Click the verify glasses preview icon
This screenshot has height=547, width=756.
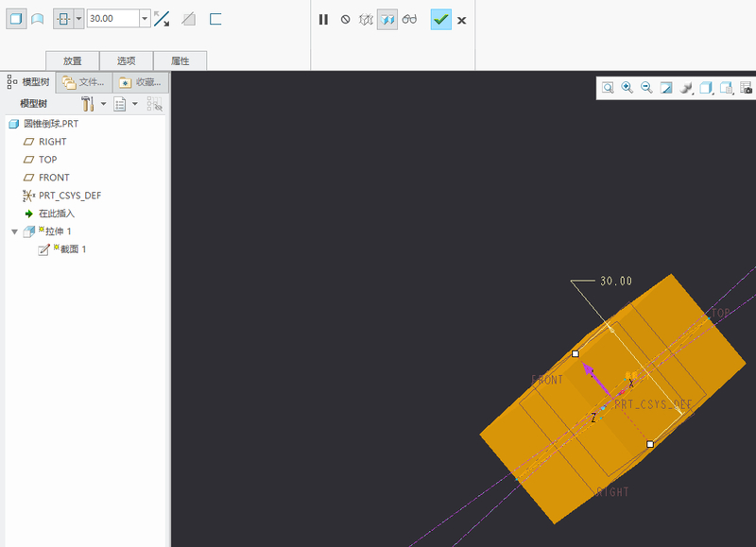click(409, 19)
